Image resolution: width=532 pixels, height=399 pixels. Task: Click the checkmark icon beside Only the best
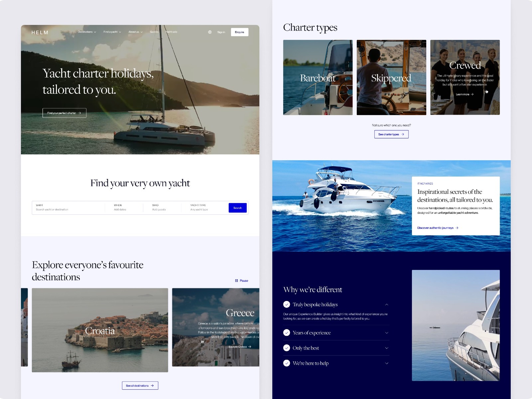[x=287, y=348]
